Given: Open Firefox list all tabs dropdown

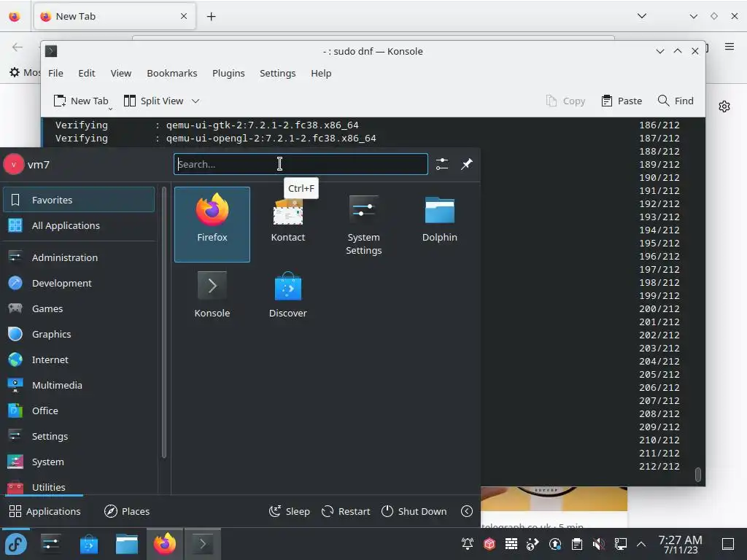Looking at the screenshot, I should point(642,16).
